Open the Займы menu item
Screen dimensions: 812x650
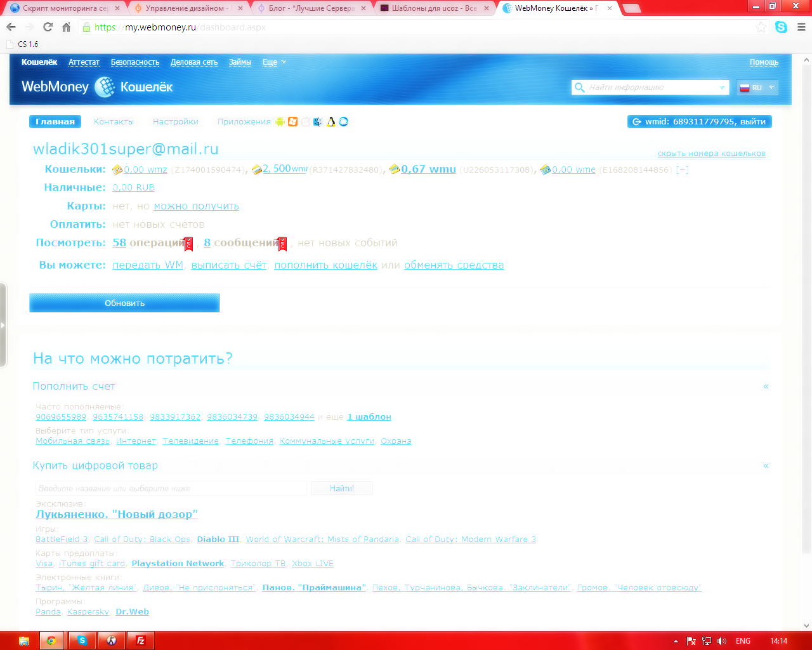[x=240, y=62]
